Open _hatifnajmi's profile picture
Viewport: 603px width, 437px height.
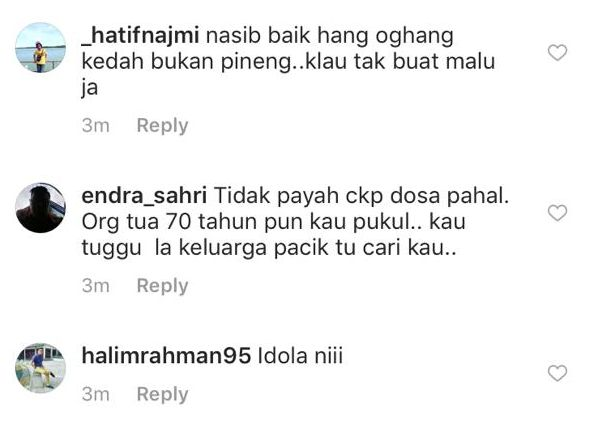tap(40, 47)
